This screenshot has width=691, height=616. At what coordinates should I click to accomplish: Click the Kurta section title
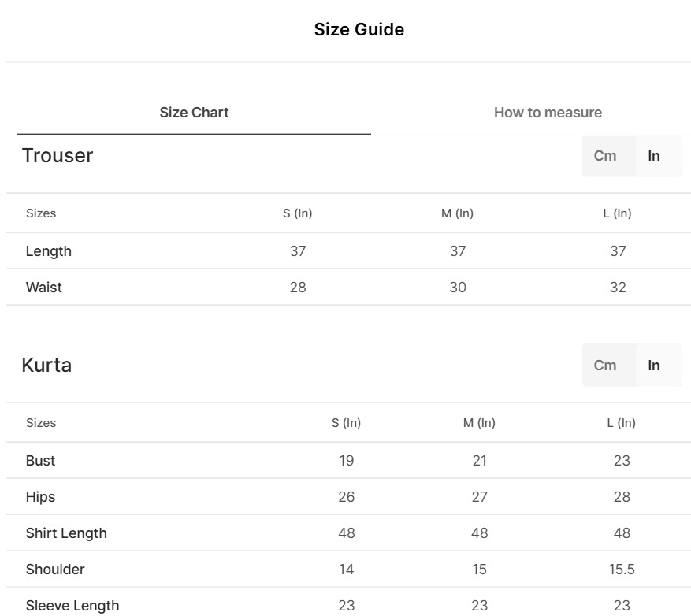click(46, 366)
